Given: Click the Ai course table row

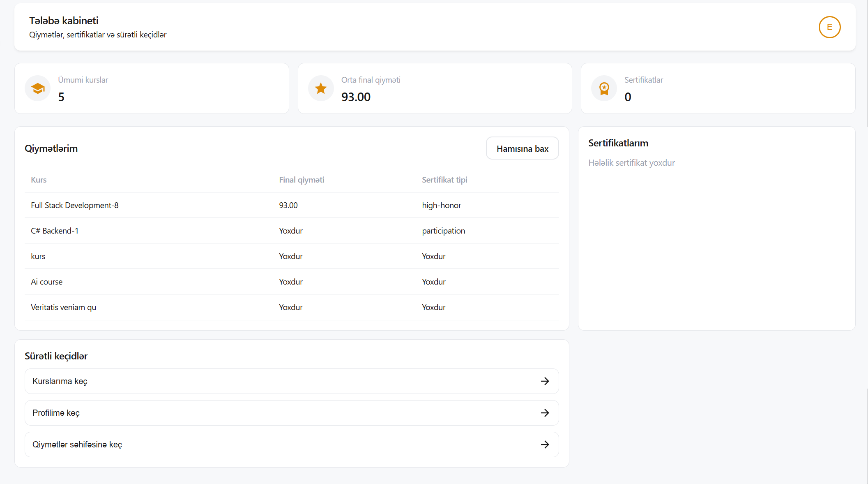Looking at the screenshot, I should (x=47, y=282).
